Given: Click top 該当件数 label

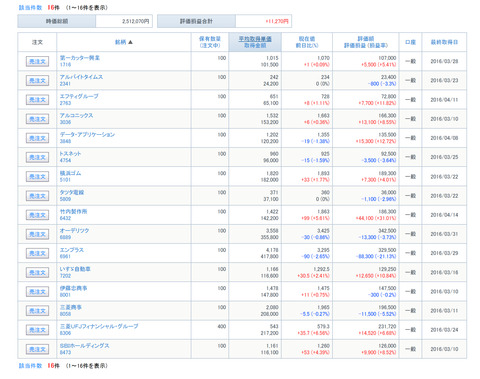Looking at the screenshot, I should [x=30, y=7].
